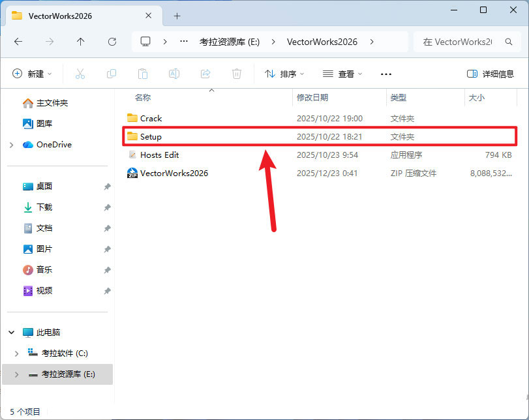Click the pin icon beside 下载
The width and height of the screenshot is (529, 420).
[107, 207]
